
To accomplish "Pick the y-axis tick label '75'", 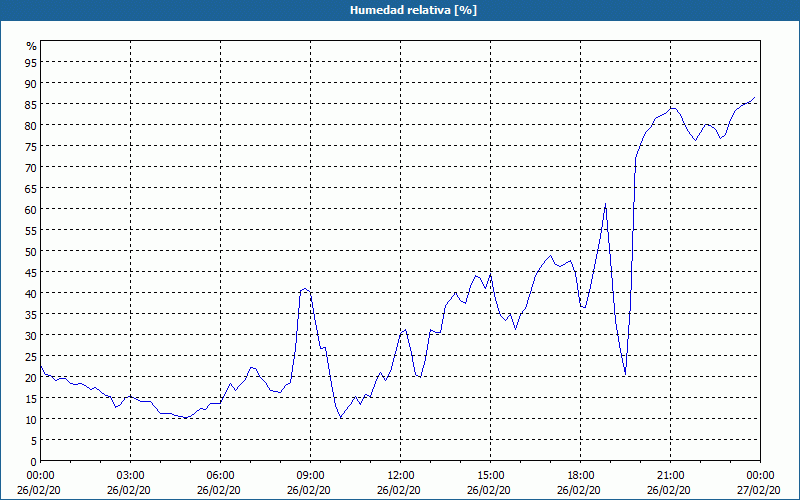I will 31,146.
